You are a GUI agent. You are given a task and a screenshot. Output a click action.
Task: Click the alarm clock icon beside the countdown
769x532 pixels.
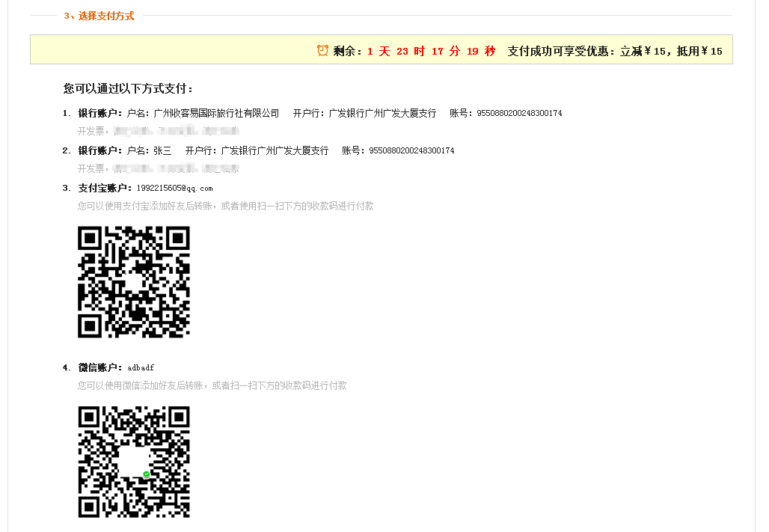point(322,50)
